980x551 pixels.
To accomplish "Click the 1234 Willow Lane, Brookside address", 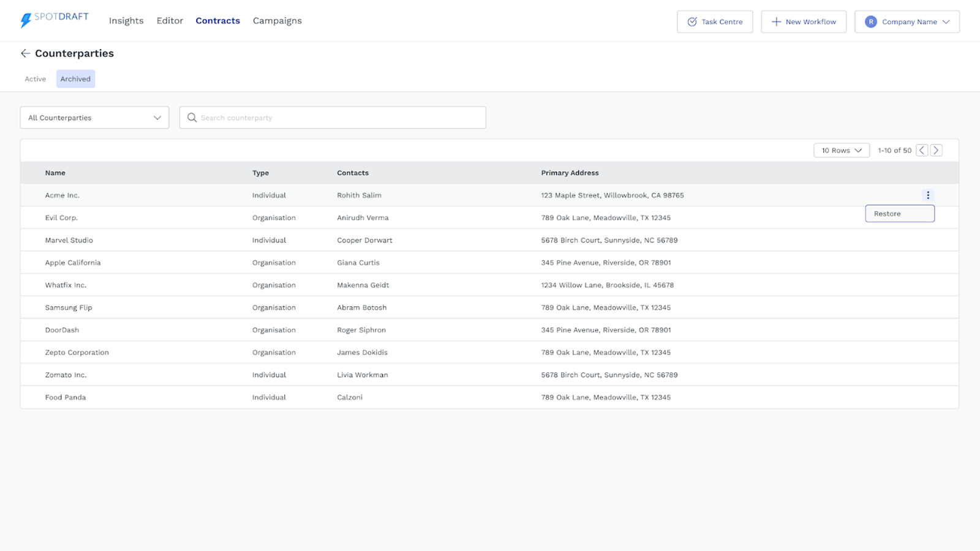I will coord(608,285).
